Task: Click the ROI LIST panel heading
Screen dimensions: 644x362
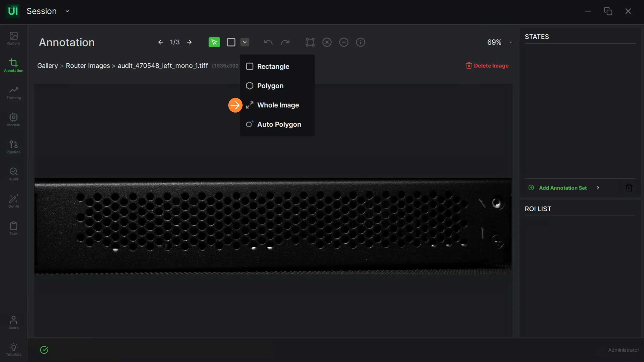Action: pyautogui.click(x=538, y=209)
